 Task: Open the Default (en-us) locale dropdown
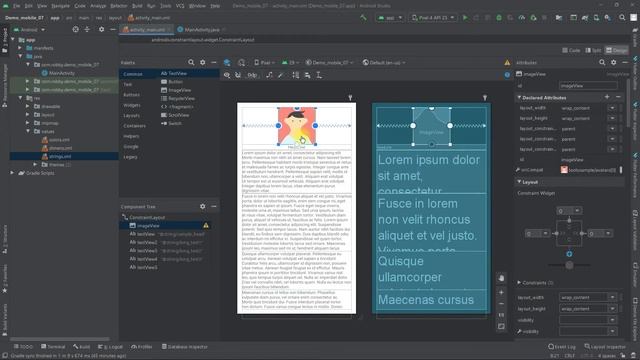click(384, 62)
